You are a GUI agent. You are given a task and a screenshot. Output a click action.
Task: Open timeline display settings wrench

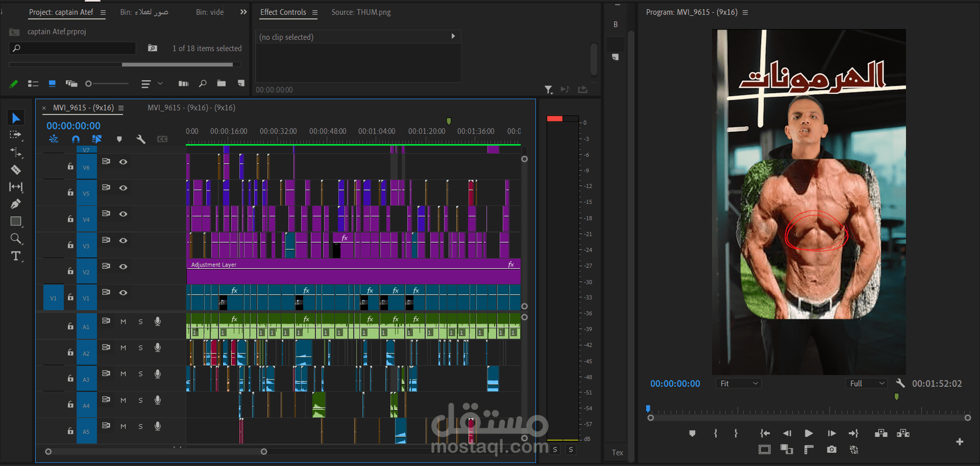coord(141,139)
